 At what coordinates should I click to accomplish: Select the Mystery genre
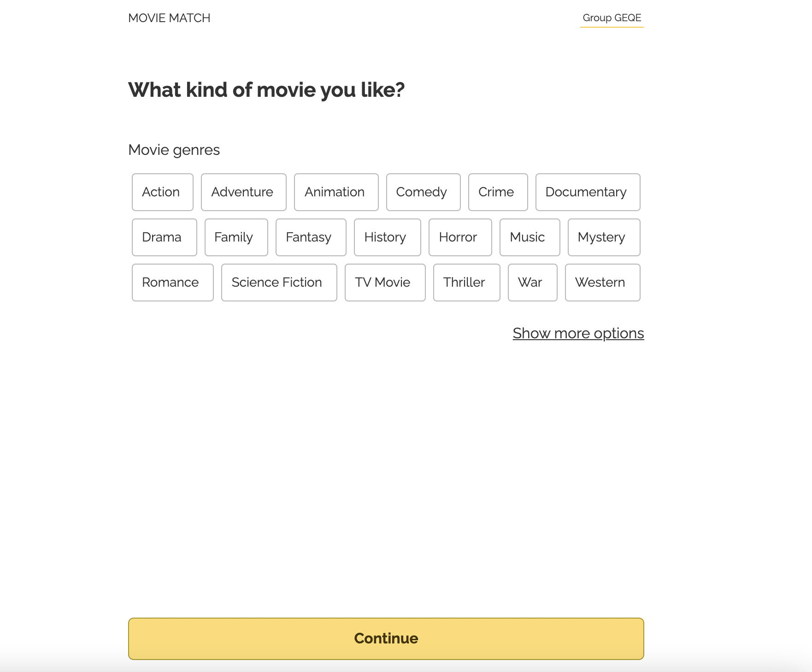point(604,237)
